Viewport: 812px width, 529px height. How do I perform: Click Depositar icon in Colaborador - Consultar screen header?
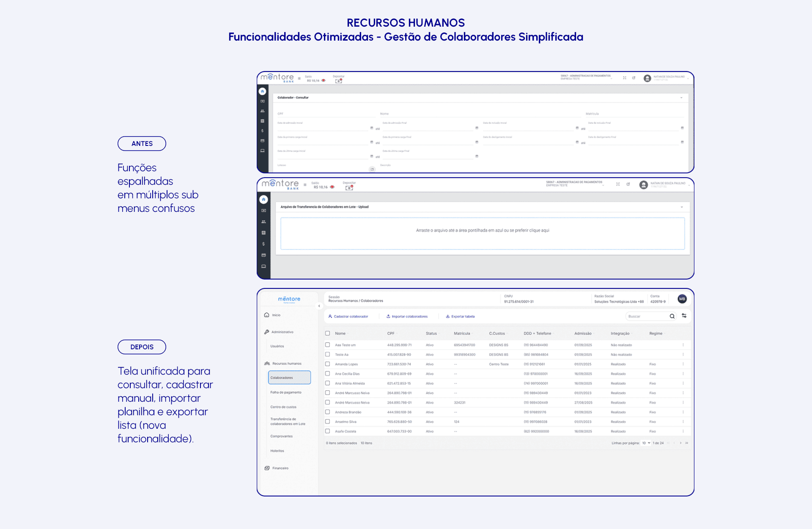click(338, 81)
